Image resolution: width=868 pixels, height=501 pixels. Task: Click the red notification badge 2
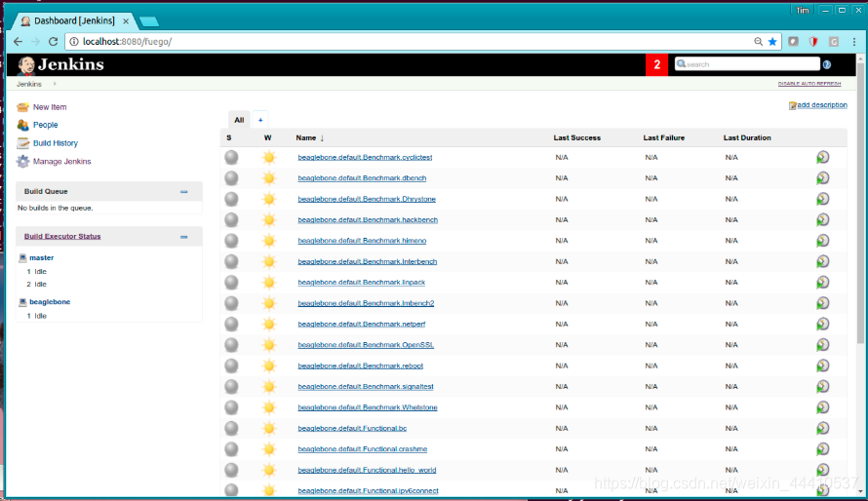(657, 64)
